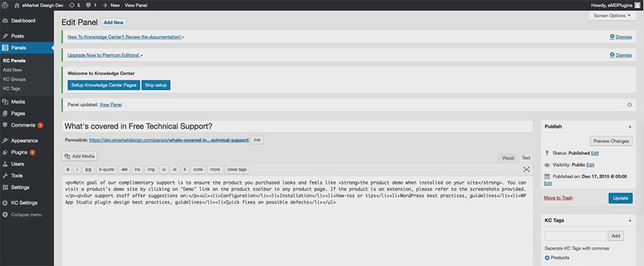Click the li quicktag button
Image resolution: width=644 pixels, height=266 pixels.
click(185, 169)
